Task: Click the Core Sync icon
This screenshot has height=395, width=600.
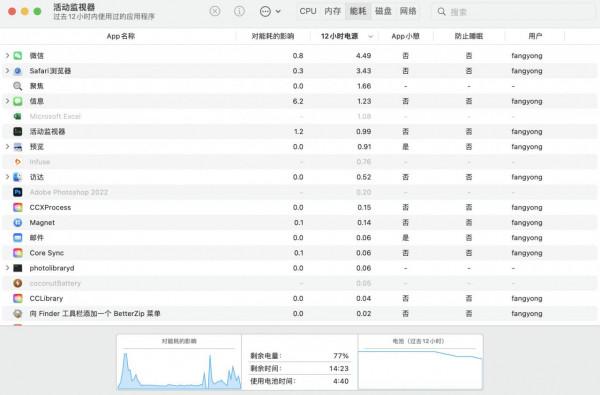Action: (x=18, y=253)
